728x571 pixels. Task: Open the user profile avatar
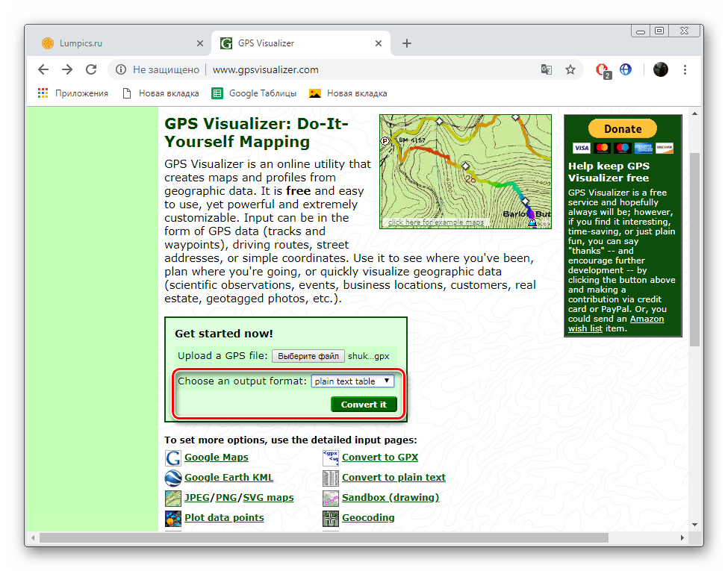point(661,69)
